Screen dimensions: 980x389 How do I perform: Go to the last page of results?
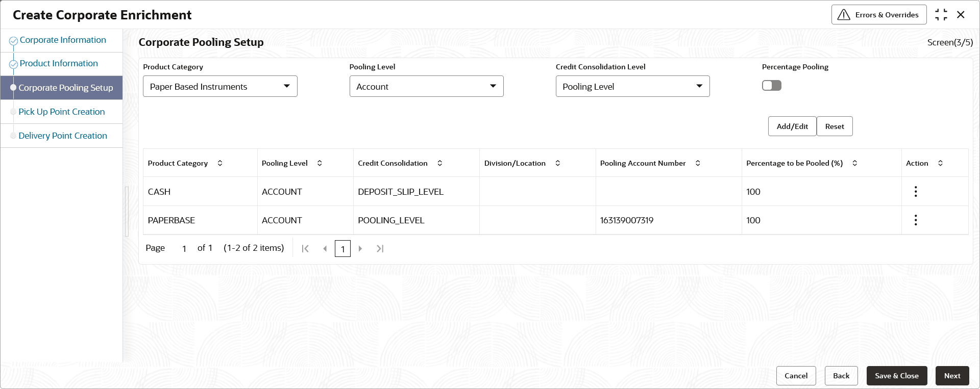(380, 249)
